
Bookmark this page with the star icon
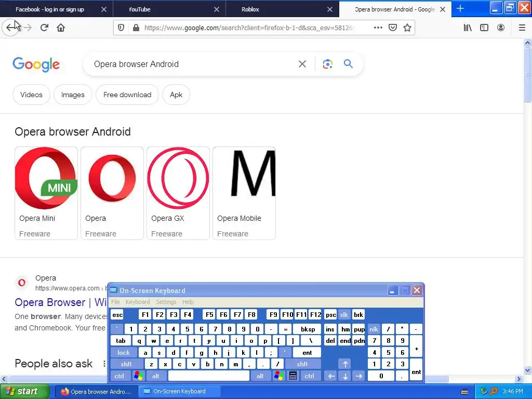click(407, 28)
